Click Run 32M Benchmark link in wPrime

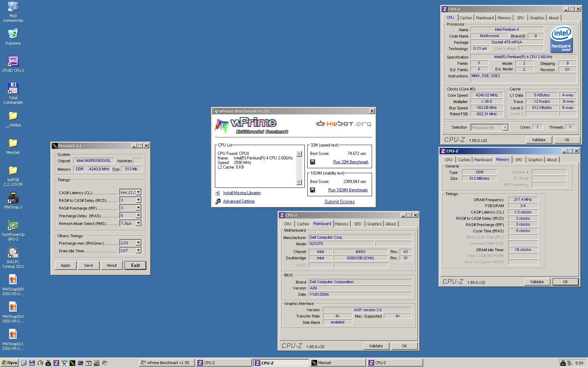(351, 162)
